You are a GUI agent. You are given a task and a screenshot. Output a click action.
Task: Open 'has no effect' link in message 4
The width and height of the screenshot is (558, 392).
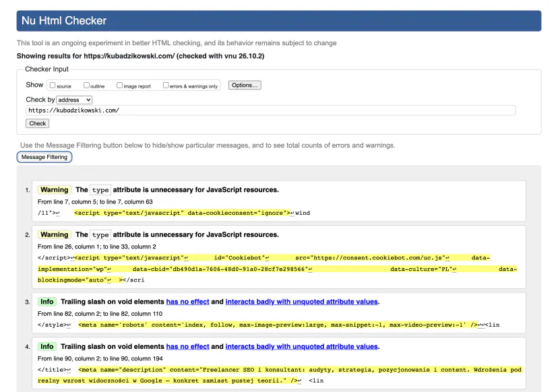click(x=187, y=346)
